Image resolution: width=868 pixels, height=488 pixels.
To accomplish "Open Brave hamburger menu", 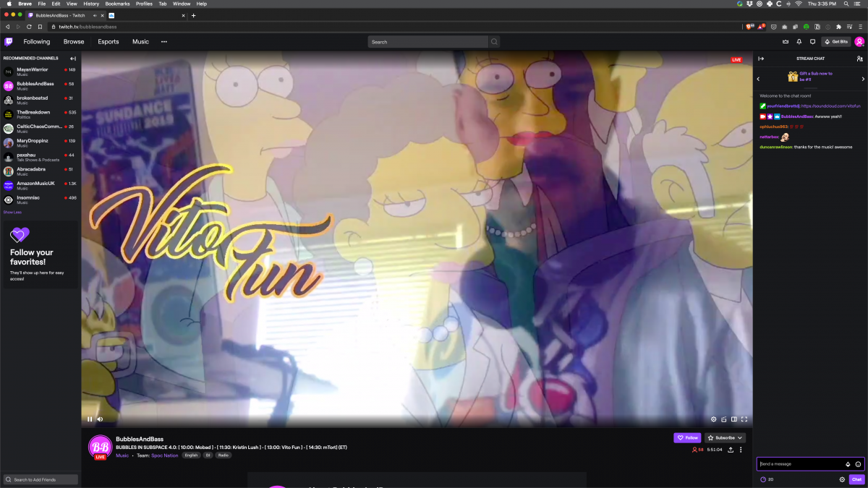I will pos(860,27).
